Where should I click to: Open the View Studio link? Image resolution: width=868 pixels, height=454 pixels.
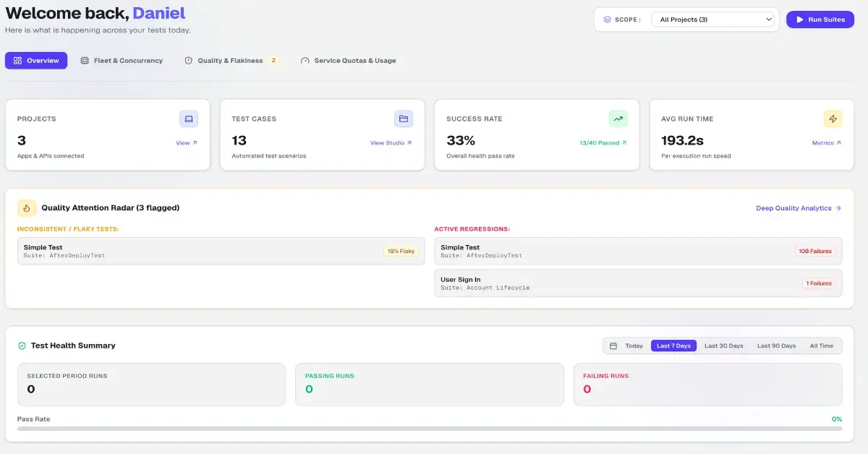[x=391, y=143]
